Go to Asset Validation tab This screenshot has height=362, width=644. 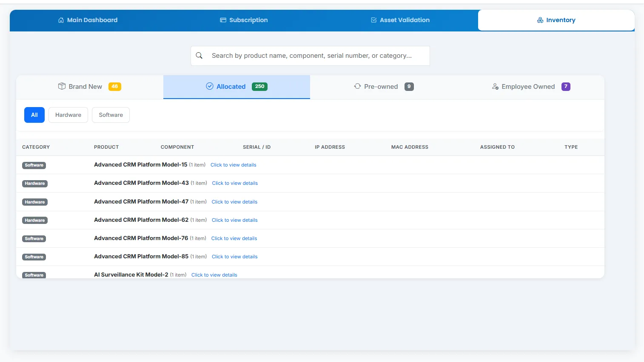(x=400, y=20)
